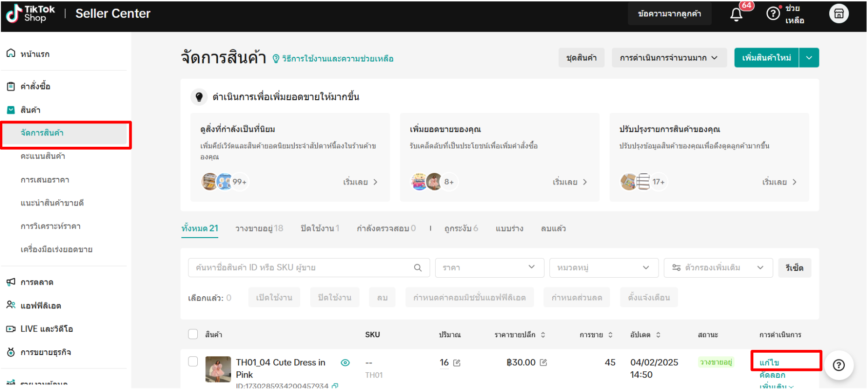Expand the ราคา price filter dropdown
The width and height of the screenshot is (868, 389).
click(489, 268)
